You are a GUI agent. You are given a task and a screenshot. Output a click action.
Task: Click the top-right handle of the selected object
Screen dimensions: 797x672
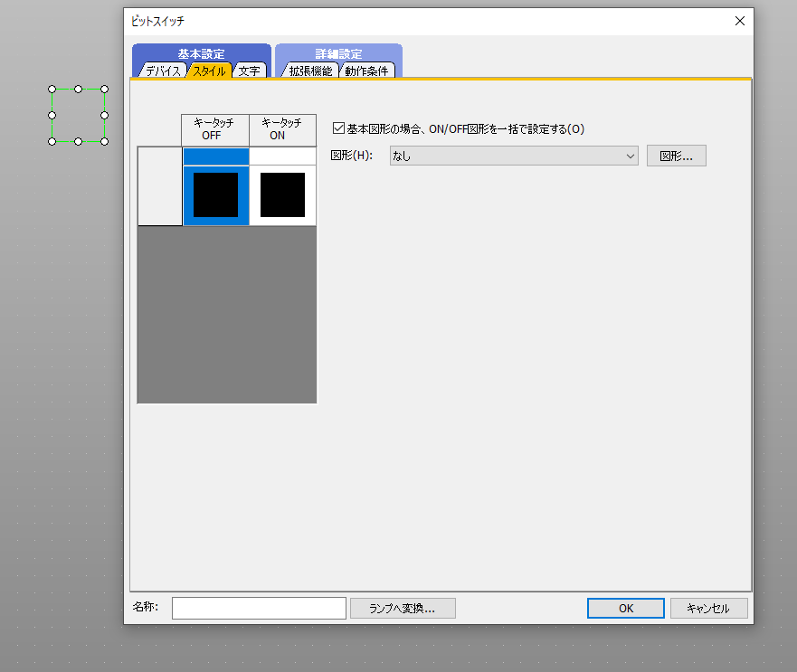tap(104, 90)
